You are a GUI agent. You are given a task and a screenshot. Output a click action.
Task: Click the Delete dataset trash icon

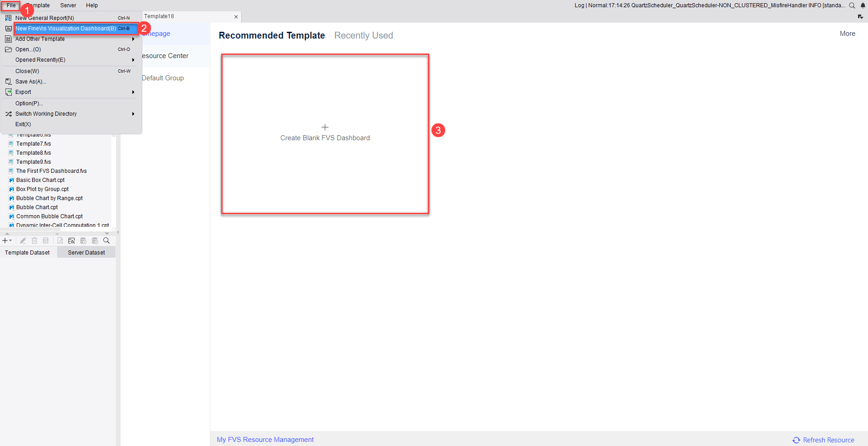pos(34,240)
